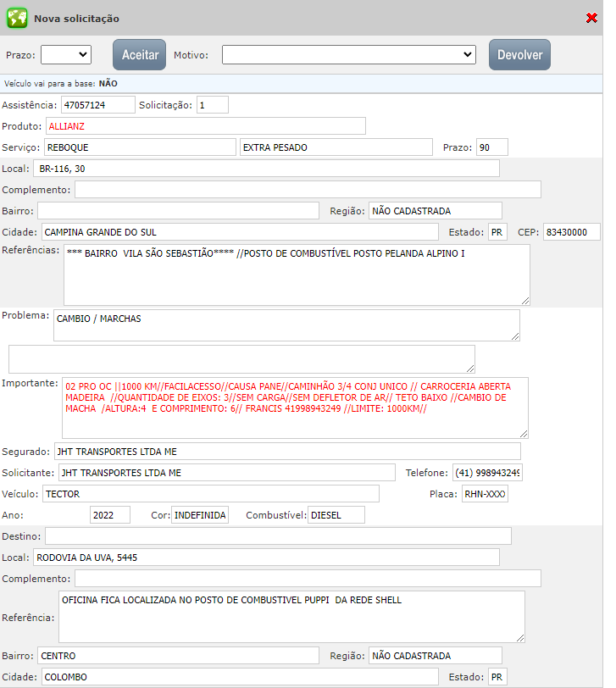Close the Nova solicitação dialog with red X
Image resolution: width=616 pixels, height=688 pixels.
[x=591, y=18]
